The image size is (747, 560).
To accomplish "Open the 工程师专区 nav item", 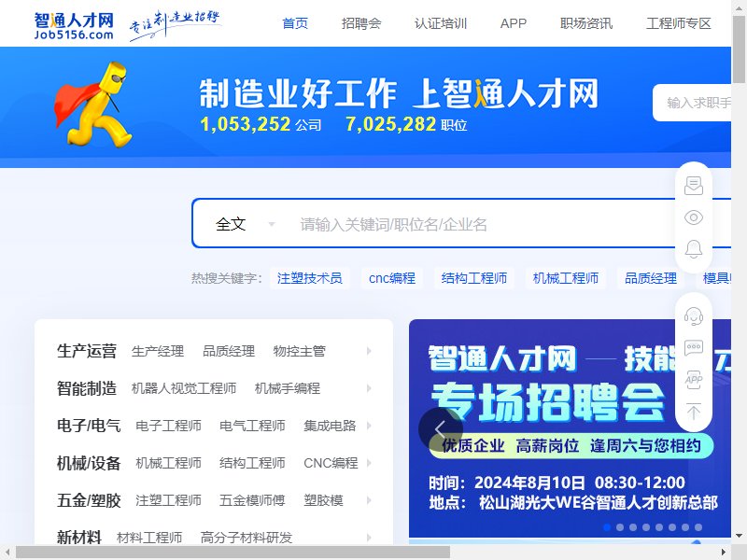I will point(679,23).
